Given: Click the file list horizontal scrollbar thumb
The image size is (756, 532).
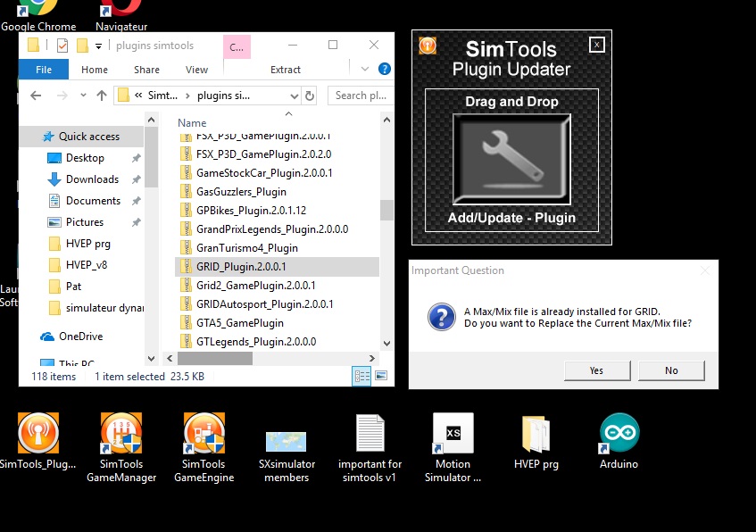Looking at the screenshot, I should click(x=215, y=358).
